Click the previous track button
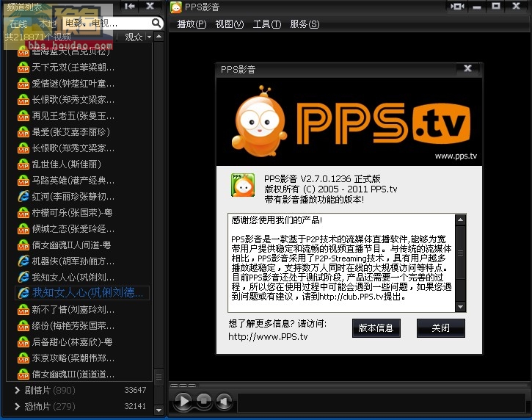 (x=224, y=402)
